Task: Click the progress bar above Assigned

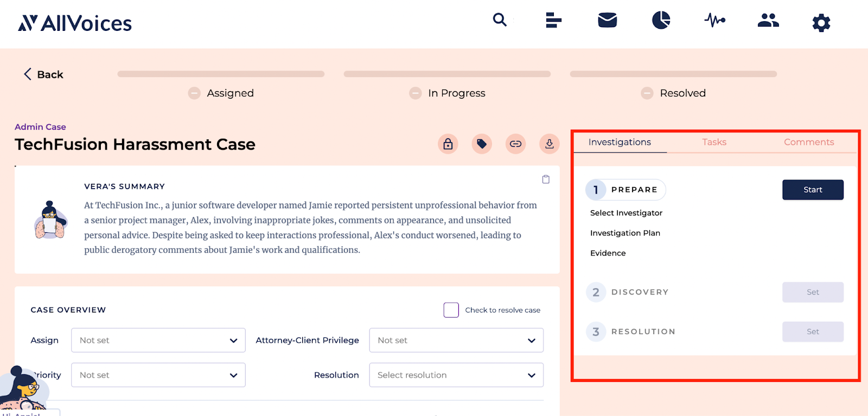Action: point(221,74)
